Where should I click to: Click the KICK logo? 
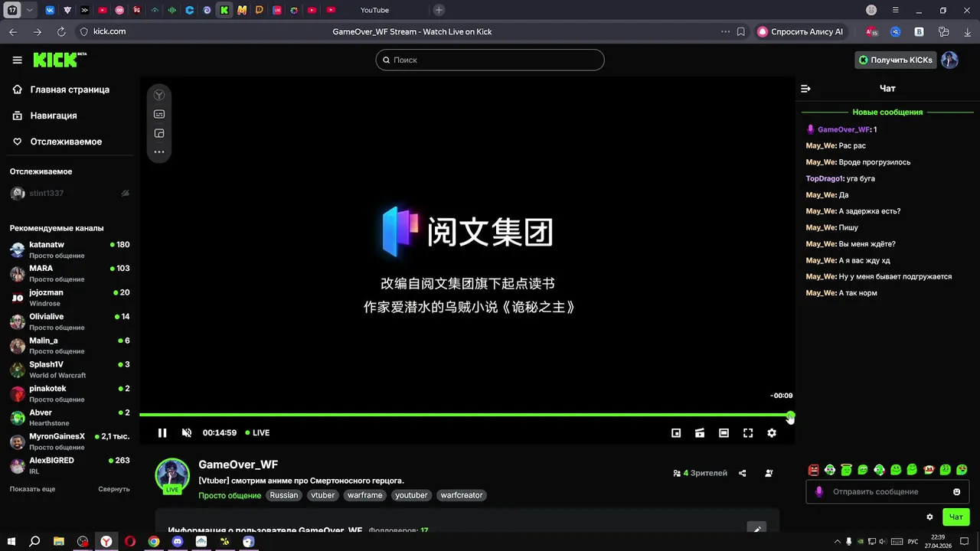click(60, 60)
